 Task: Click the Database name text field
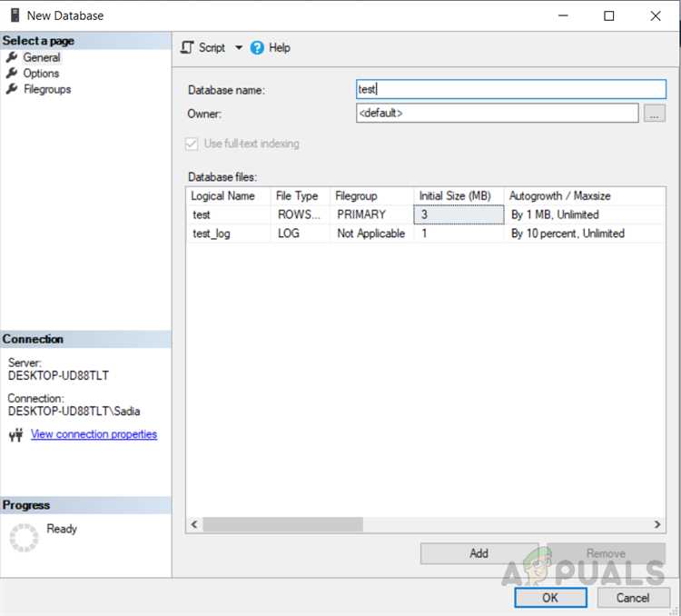[x=510, y=89]
